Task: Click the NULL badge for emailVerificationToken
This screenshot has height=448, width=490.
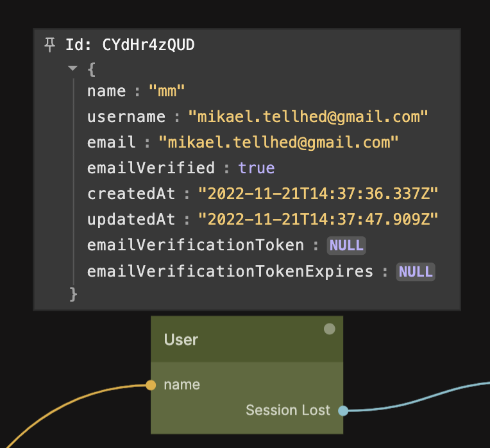Action: pos(346,245)
